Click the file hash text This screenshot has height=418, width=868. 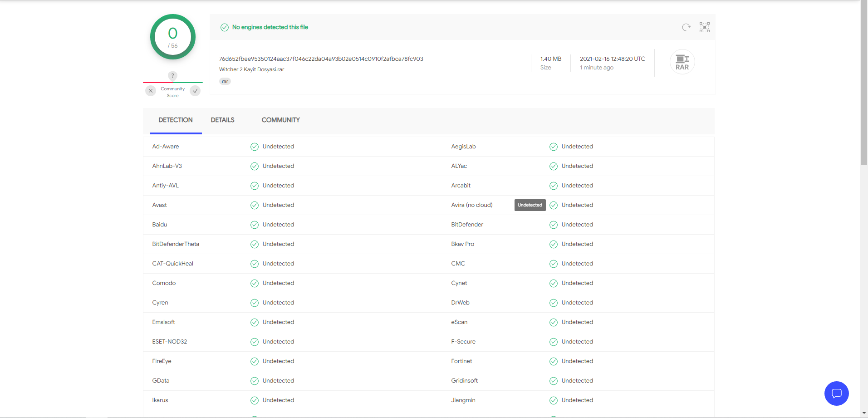pos(321,59)
